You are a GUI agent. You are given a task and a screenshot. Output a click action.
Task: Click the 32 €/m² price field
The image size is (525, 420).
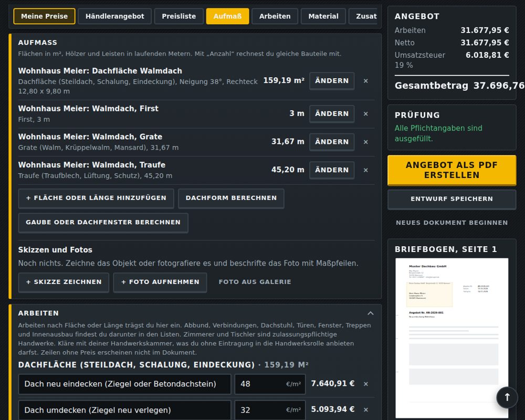pos(270,410)
